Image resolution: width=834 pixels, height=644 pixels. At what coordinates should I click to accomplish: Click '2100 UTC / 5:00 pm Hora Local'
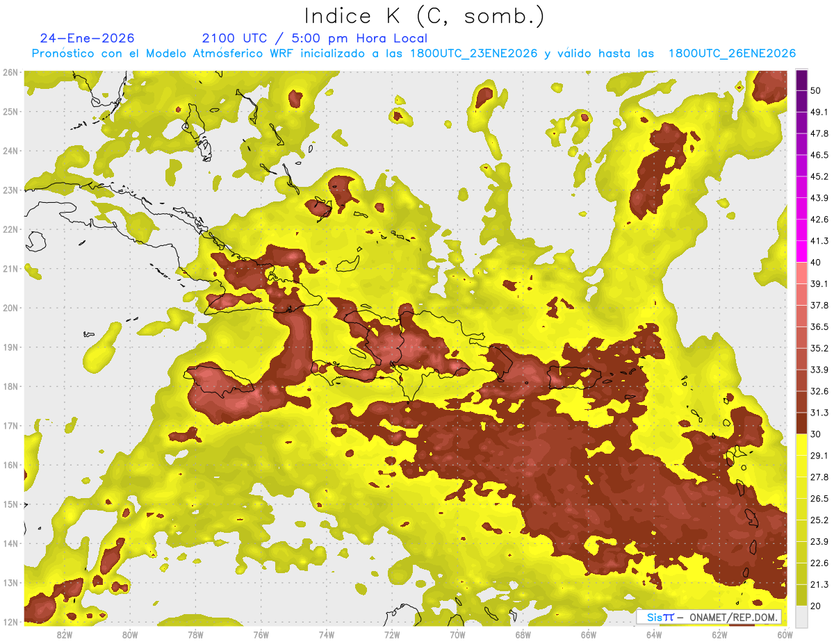(315, 38)
